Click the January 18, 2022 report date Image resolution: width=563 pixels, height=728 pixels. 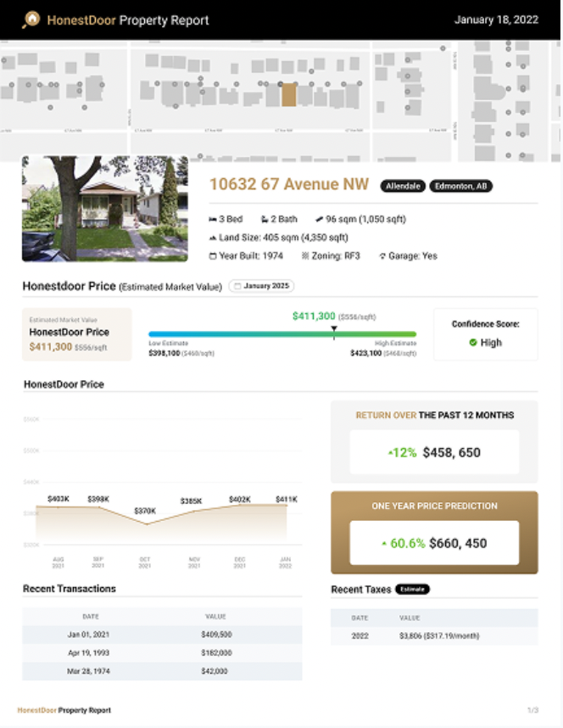pos(496,20)
